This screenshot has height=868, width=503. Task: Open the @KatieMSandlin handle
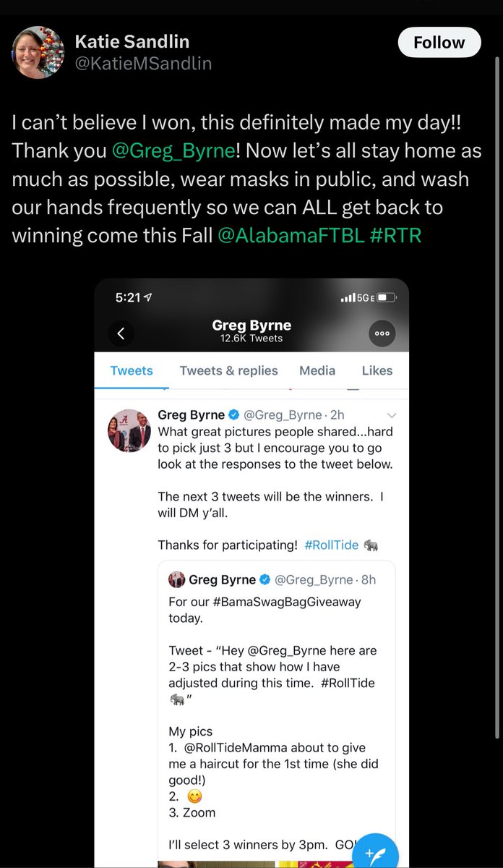tap(143, 64)
